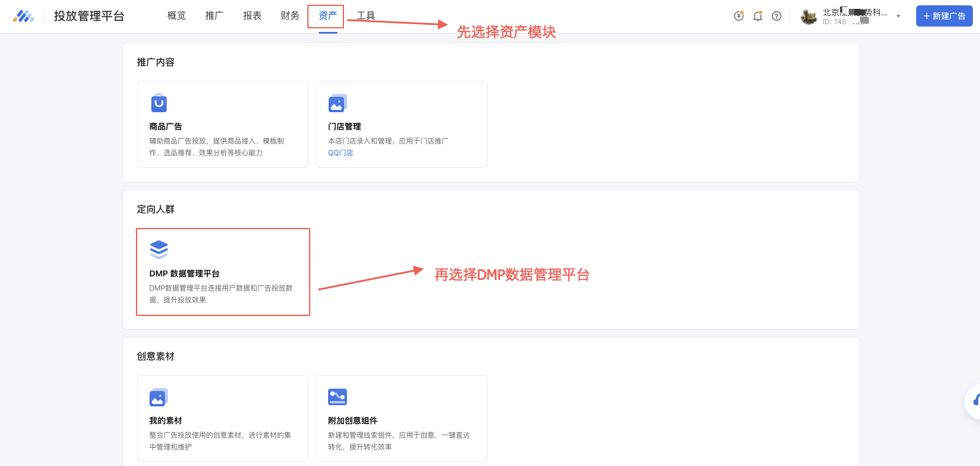Open DMP 数据管理平台 card title
980x466 pixels.
pyautogui.click(x=184, y=273)
